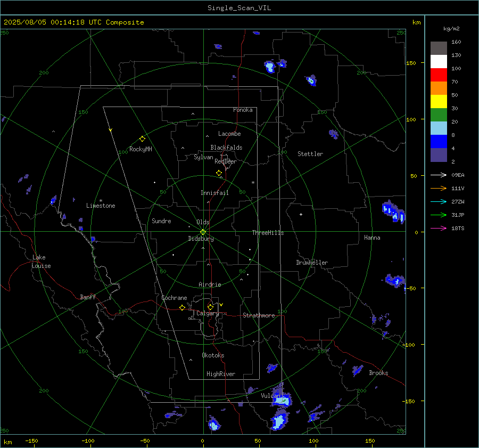The image size is (479, 448).
Task: Click the dark purple 4 kg/m2 swatch
Action: [x=439, y=154]
